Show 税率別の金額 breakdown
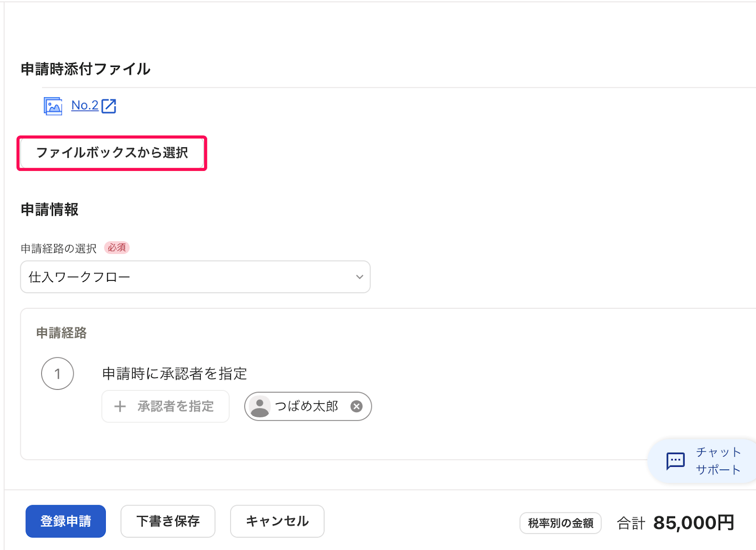Screen dimensions: 756x550 [x=560, y=523]
